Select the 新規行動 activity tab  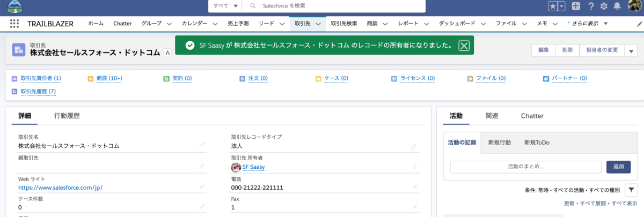(x=500, y=143)
